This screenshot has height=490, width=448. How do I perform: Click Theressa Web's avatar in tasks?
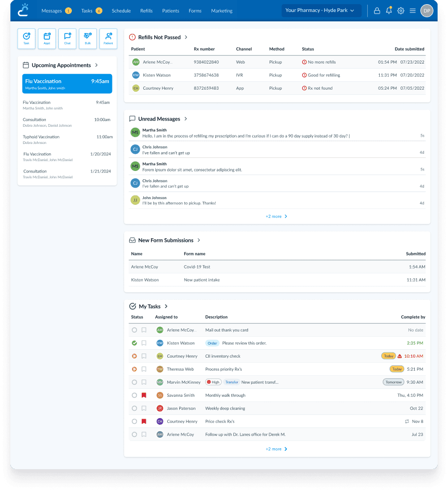[x=160, y=369]
